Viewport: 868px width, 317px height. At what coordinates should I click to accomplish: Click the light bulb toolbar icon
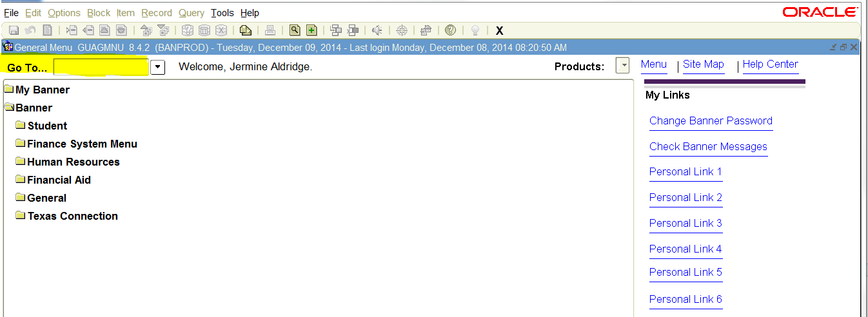475,30
